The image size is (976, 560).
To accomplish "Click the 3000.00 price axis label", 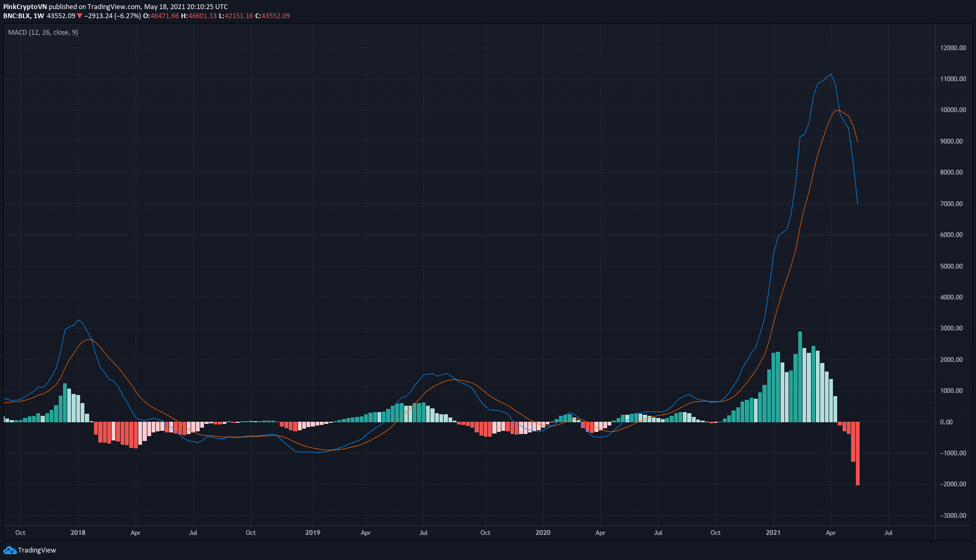I will coord(951,328).
